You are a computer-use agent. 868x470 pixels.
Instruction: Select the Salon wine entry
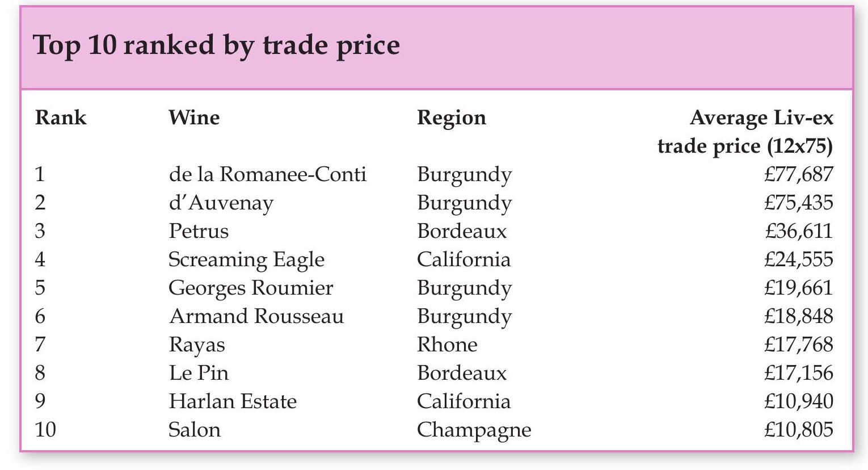tap(194, 430)
